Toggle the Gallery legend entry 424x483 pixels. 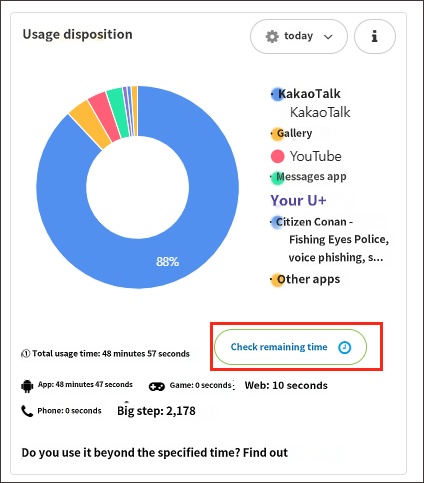pos(292,133)
